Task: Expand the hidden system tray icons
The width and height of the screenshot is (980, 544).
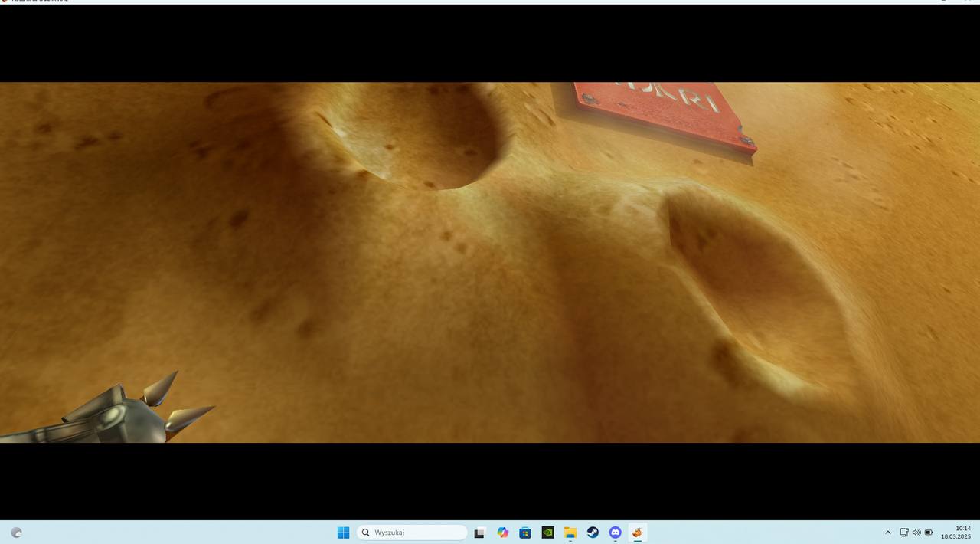Action: [888, 533]
